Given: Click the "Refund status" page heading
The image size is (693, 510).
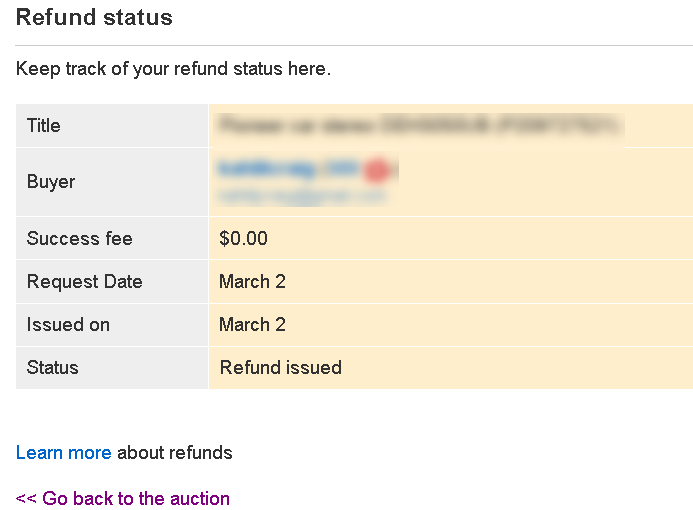Looking at the screenshot, I should coord(94,17).
